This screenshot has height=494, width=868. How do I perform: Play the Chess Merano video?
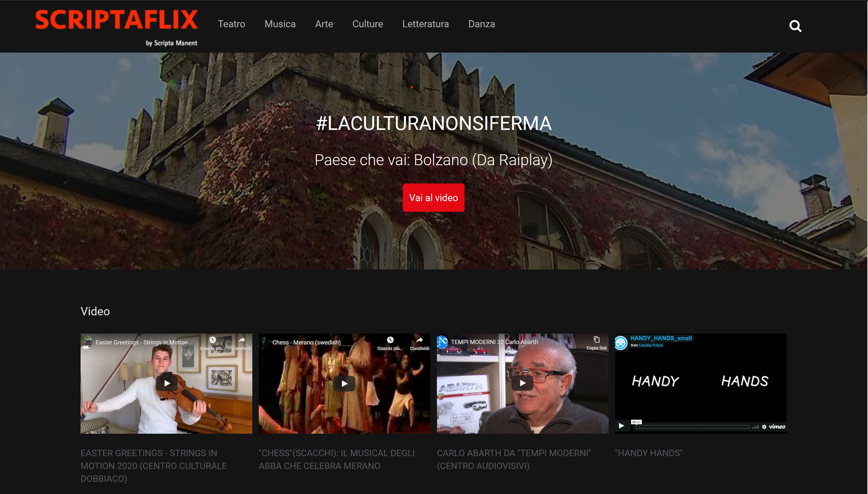[344, 383]
